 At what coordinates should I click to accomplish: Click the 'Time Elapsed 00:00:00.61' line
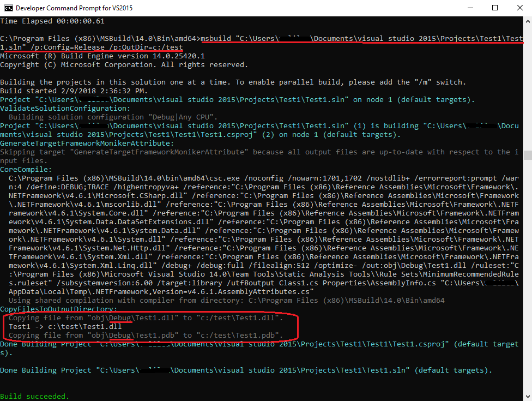coord(52,21)
